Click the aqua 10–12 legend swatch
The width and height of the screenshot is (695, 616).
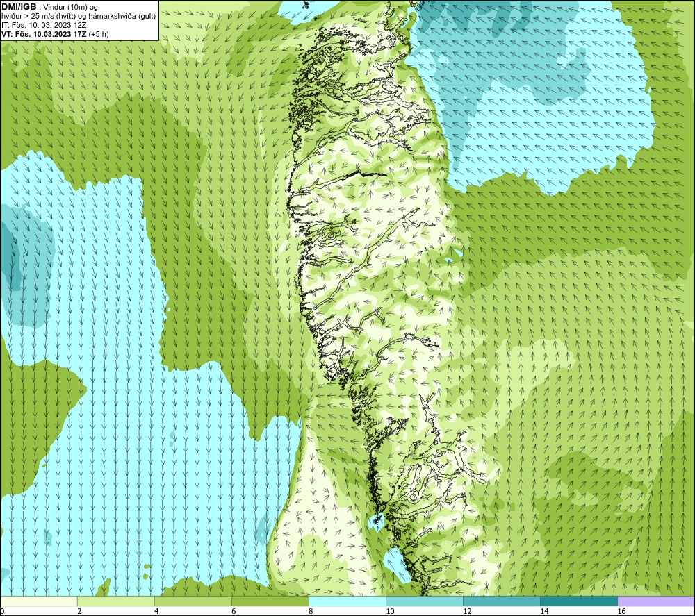tap(425, 601)
